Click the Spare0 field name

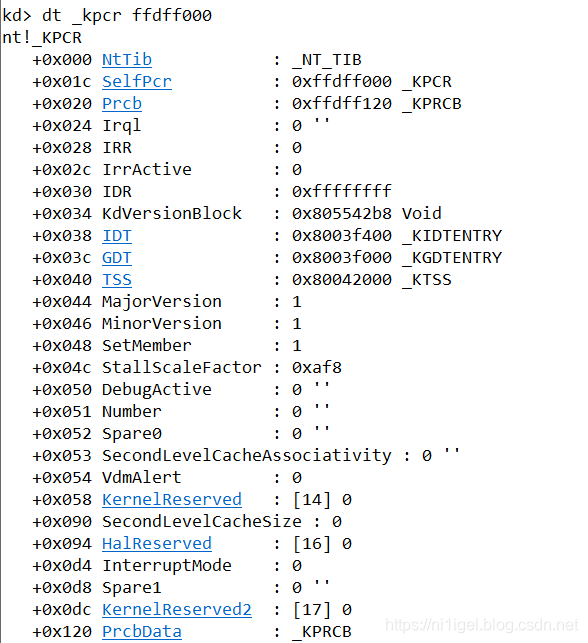pyautogui.click(x=132, y=434)
